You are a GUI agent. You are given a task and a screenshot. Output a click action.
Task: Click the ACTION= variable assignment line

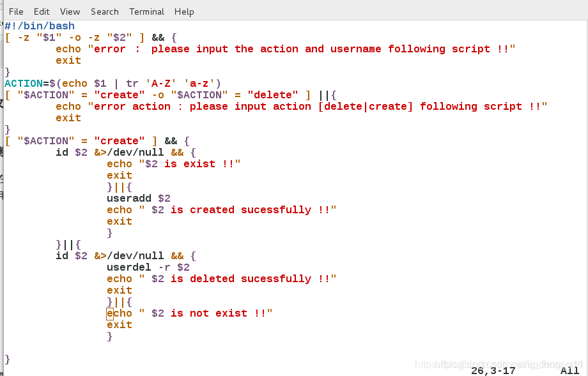pos(113,84)
